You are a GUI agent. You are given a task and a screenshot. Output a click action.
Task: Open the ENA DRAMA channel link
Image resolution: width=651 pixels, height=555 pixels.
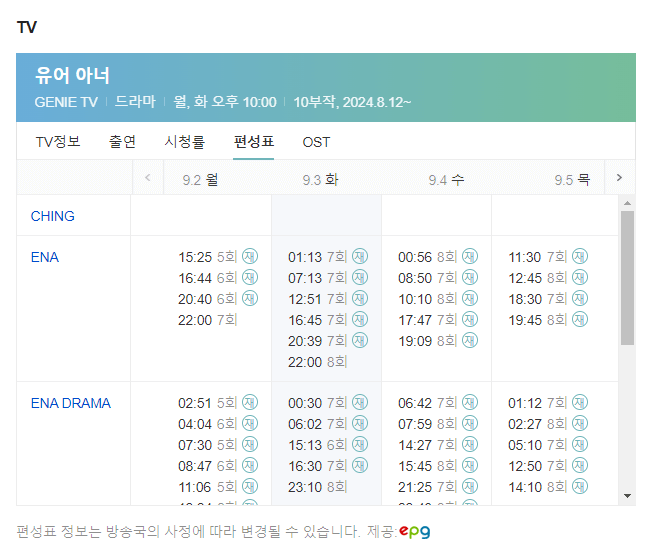point(71,403)
